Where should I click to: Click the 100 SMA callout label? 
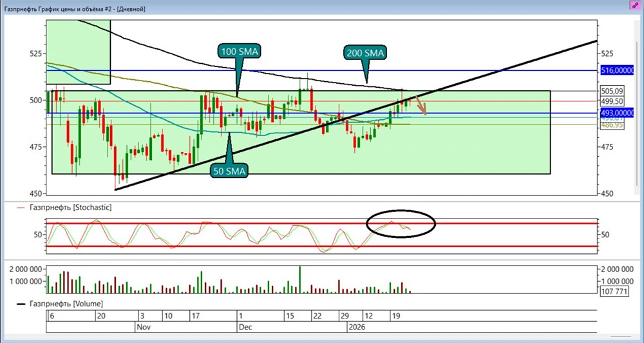coord(240,52)
